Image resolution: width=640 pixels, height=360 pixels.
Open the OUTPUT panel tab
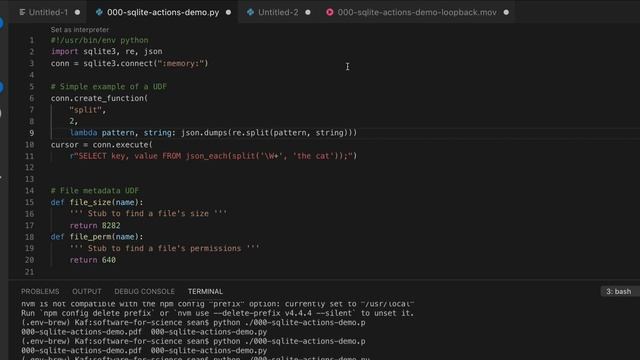(x=87, y=291)
